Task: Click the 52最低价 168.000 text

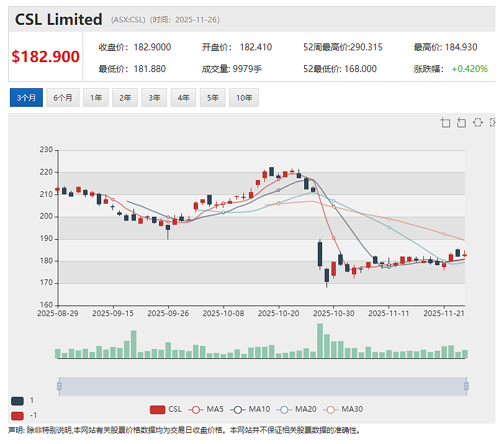Action: [x=340, y=69]
